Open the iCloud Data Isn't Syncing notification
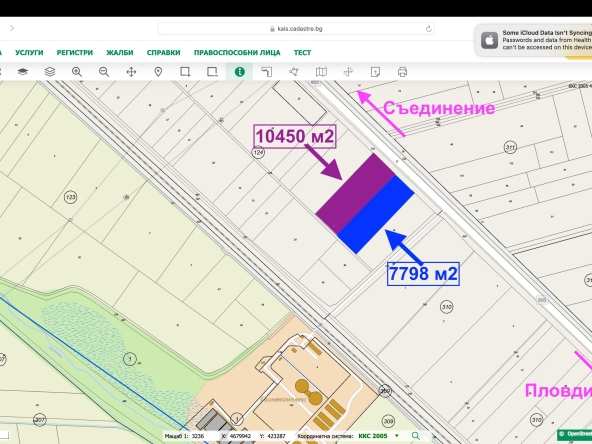Image resolution: width=592 pixels, height=444 pixels. [533, 40]
